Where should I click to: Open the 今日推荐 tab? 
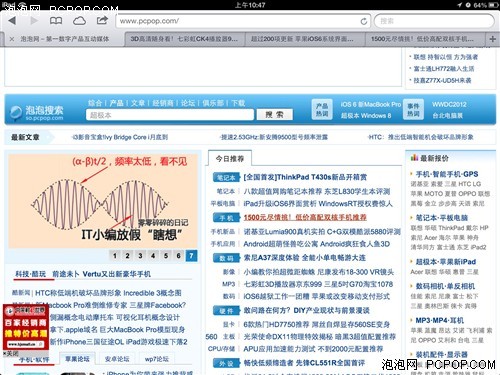[x=230, y=159]
